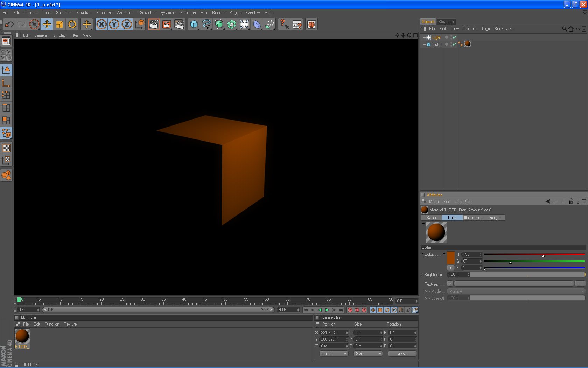Toggle the Light object's enable checkmark
The width and height of the screenshot is (588, 368).
pyautogui.click(x=455, y=38)
